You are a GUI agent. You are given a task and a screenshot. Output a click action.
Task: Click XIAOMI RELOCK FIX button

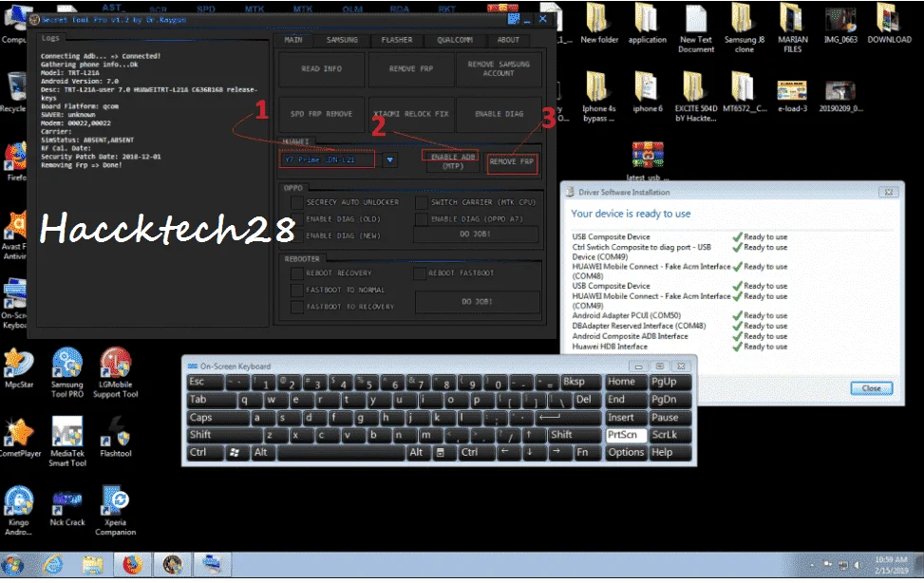point(411,114)
